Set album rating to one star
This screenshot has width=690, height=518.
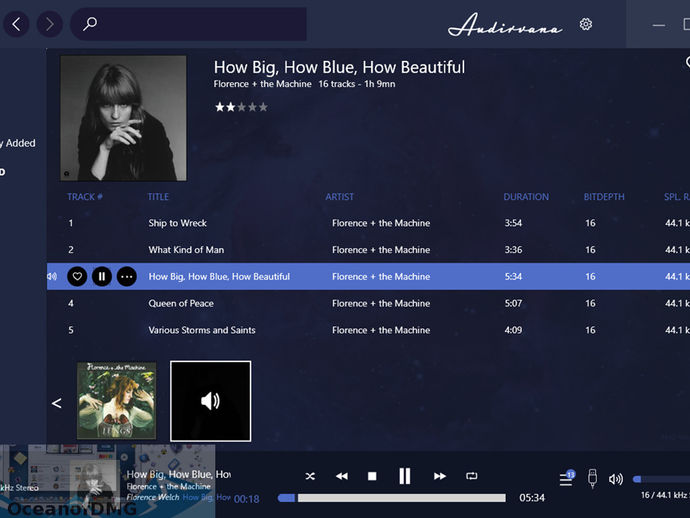point(220,107)
